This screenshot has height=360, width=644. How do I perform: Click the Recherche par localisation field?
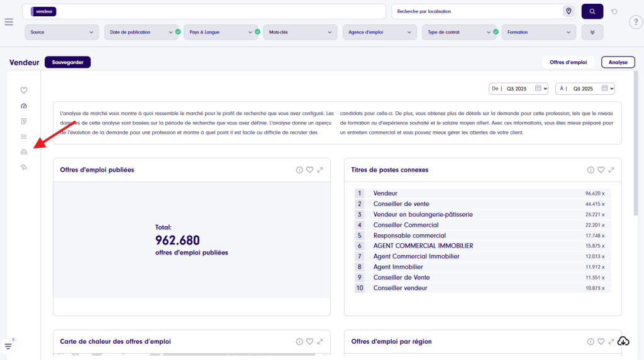pos(476,11)
